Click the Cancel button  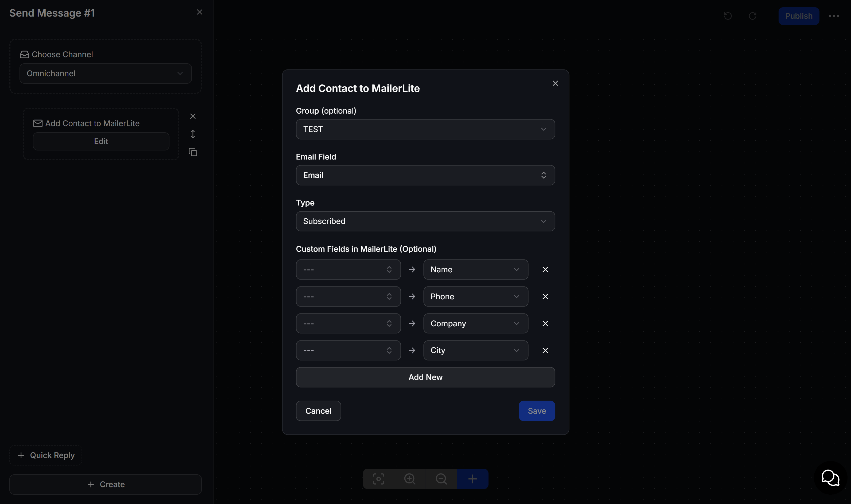(x=318, y=411)
